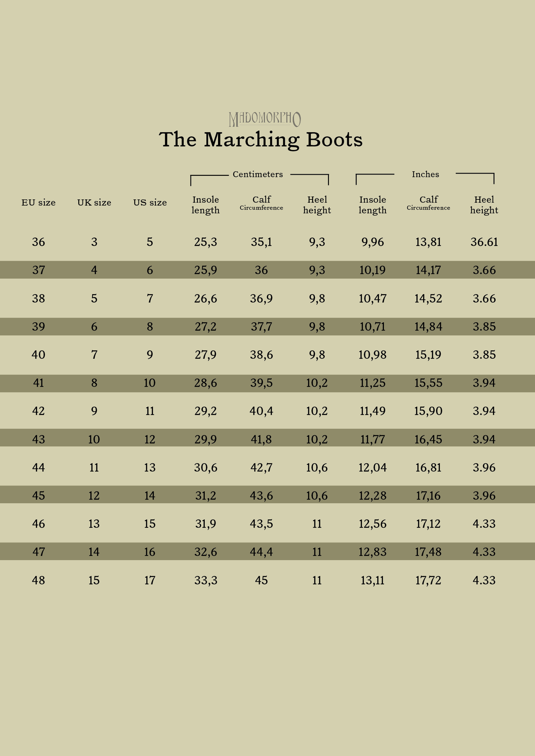Image resolution: width=535 pixels, height=756 pixels.
Task: Select EU size 36 cell
Action: pyautogui.click(x=39, y=242)
